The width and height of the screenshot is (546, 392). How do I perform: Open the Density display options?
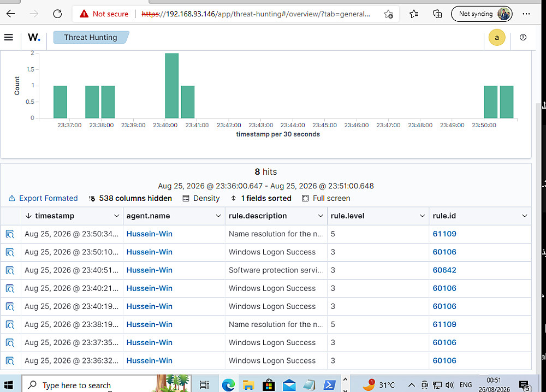(x=201, y=198)
